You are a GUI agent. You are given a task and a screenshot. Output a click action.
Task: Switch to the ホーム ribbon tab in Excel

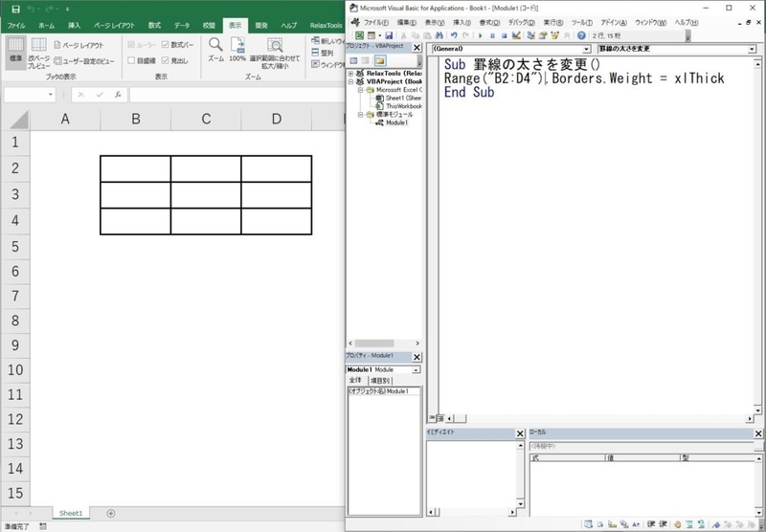pyautogui.click(x=46, y=26)
